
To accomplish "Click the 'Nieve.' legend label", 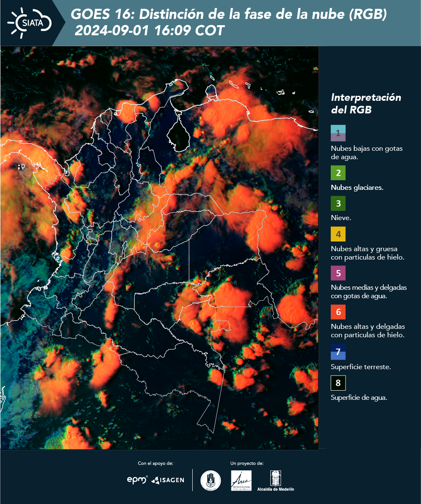I will 341,218.
